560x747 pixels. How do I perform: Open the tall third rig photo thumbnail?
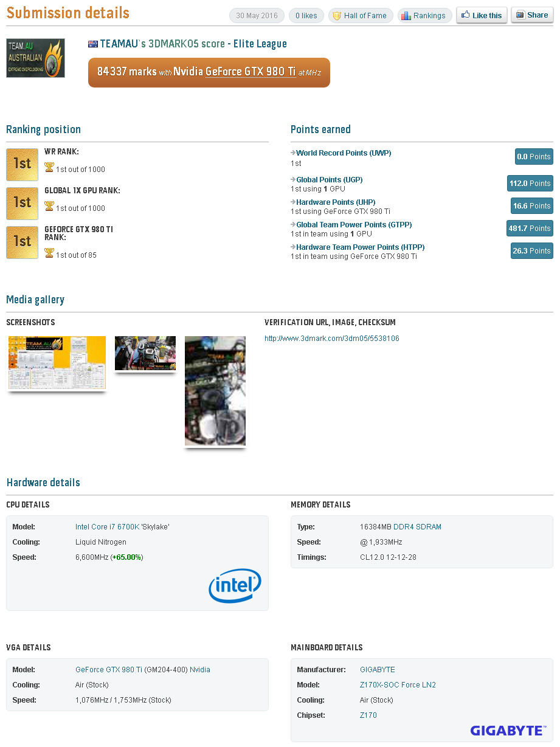pos(215,391)
